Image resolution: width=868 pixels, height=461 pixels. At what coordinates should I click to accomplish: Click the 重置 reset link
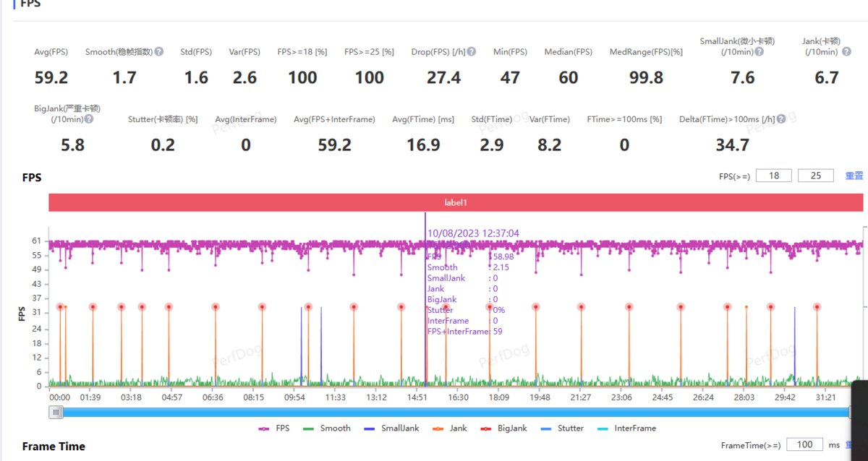[854, 176]
